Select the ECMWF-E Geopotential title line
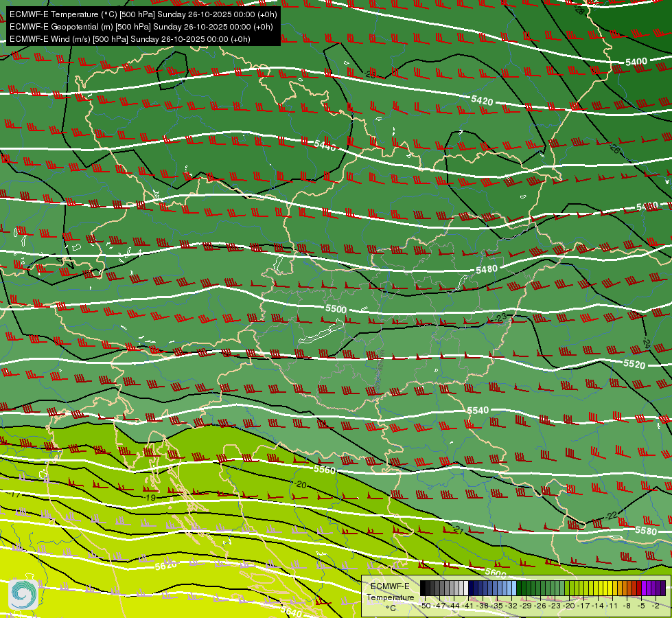 tap(141, 27)
